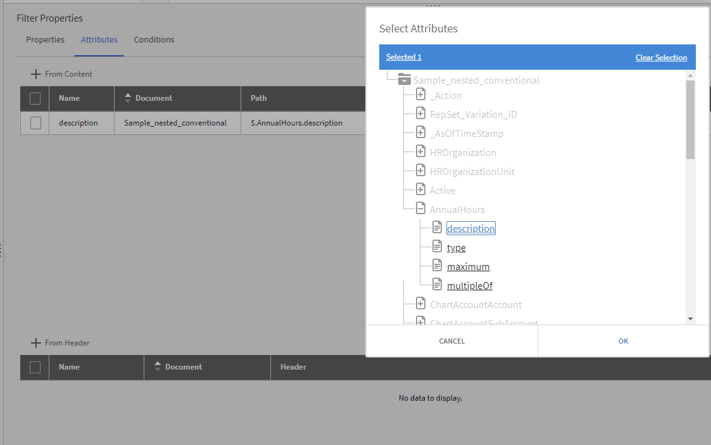This screenshot has width=711, height=445.
Task: Click the document icon next to description
Action: tap(437, 228)
